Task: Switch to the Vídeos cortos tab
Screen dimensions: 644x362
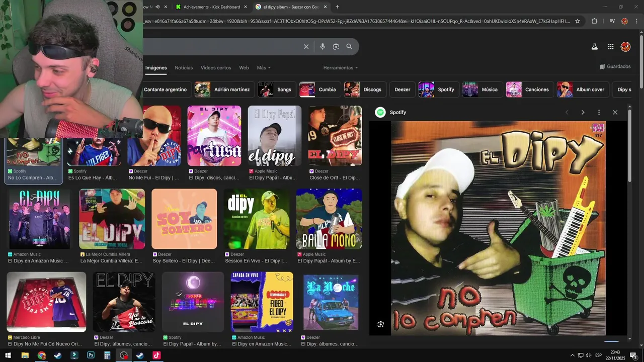Action: [x=216, y=68]
